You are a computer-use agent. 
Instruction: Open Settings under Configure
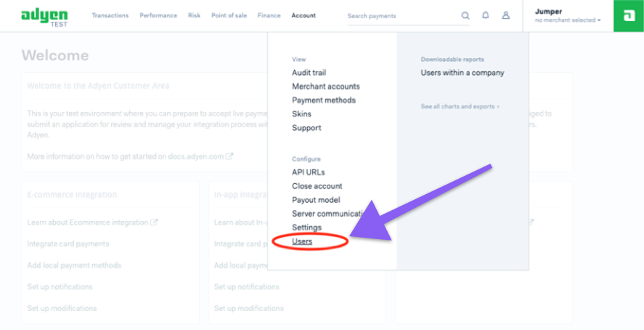pyautogui.click(x=307, y=228)
